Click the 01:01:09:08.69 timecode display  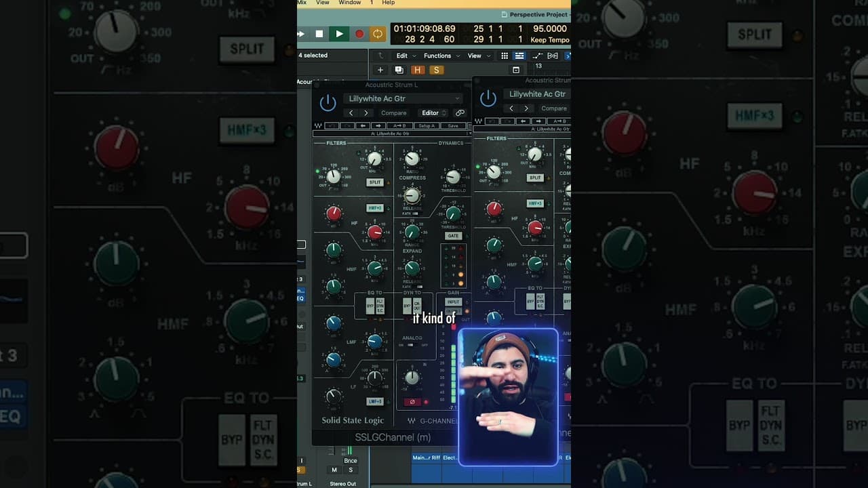coord(425,28)
